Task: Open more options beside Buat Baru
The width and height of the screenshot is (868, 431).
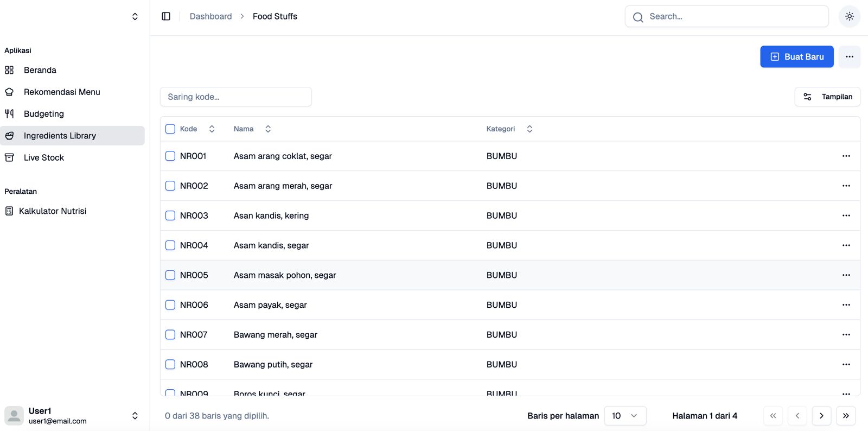Action: (849, 57)
